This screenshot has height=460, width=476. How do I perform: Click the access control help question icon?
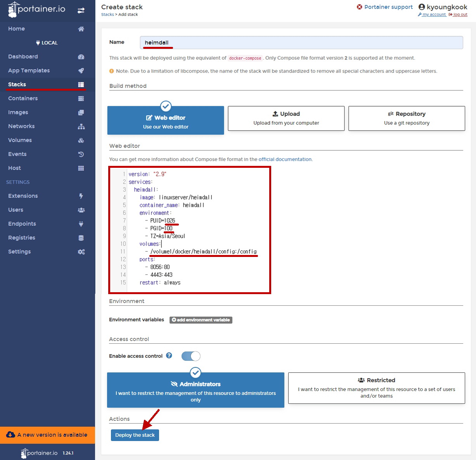click(169, 355)
